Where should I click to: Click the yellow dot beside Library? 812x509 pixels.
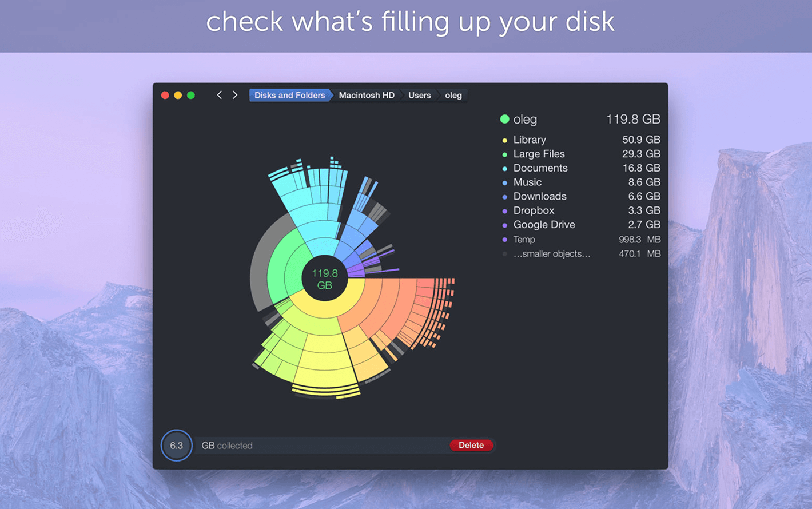click(x=504, y=140)
